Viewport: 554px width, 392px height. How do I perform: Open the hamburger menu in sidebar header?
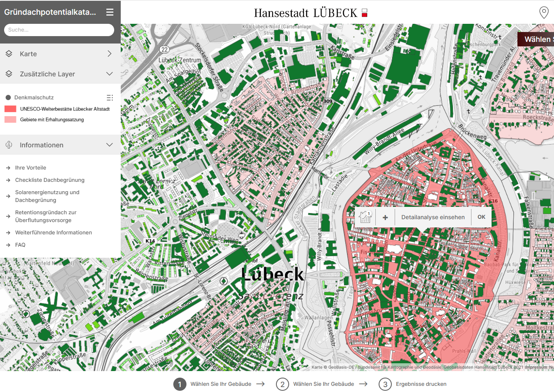110,12
